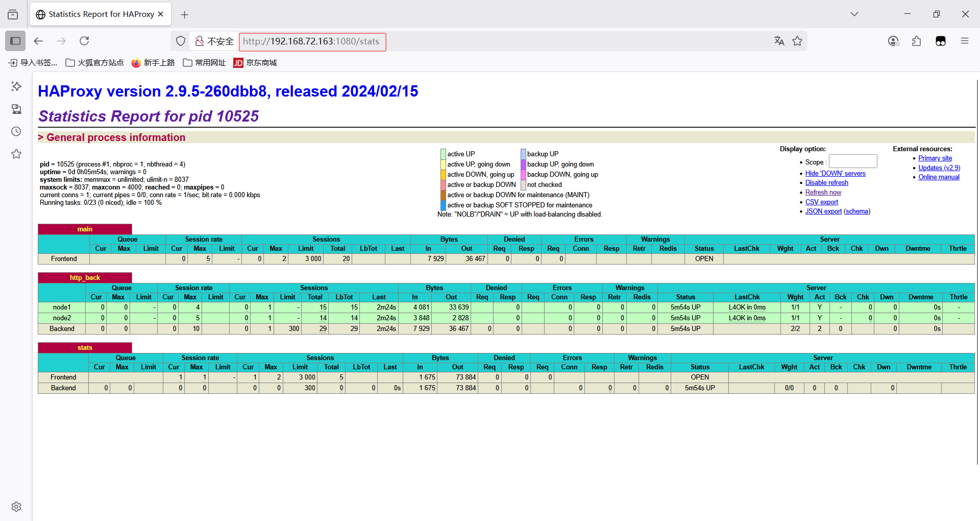Click the insecure connection lock icon

click(x=200, y=41)
